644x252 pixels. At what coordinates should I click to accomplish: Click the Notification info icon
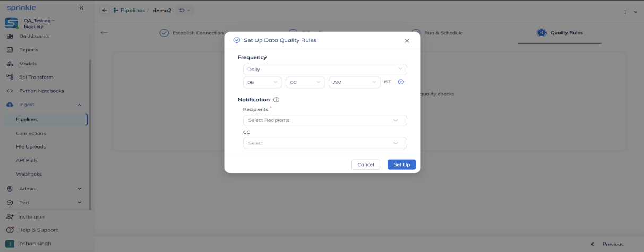pos(277,100)
